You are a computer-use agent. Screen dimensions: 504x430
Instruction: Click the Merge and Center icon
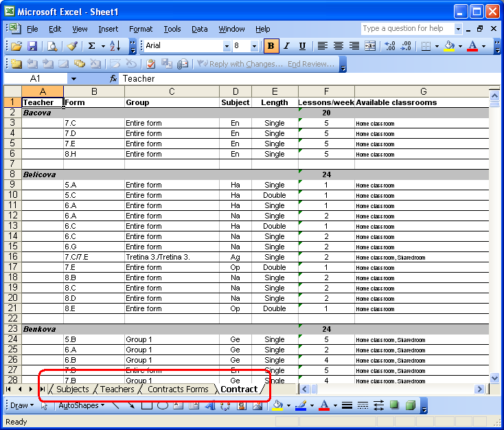pos(370,46)
